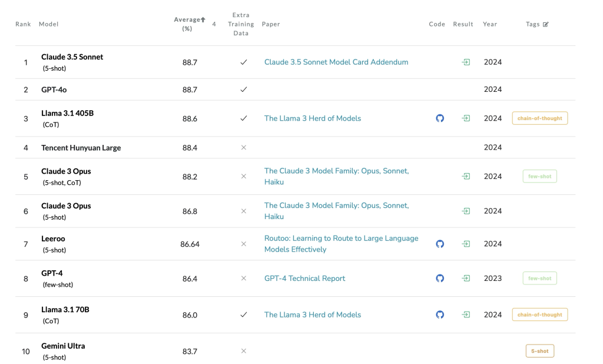603x364 pixels.
Task: Select Claude 3 Opus in rank 6 row
Action: tap(66, 206)
